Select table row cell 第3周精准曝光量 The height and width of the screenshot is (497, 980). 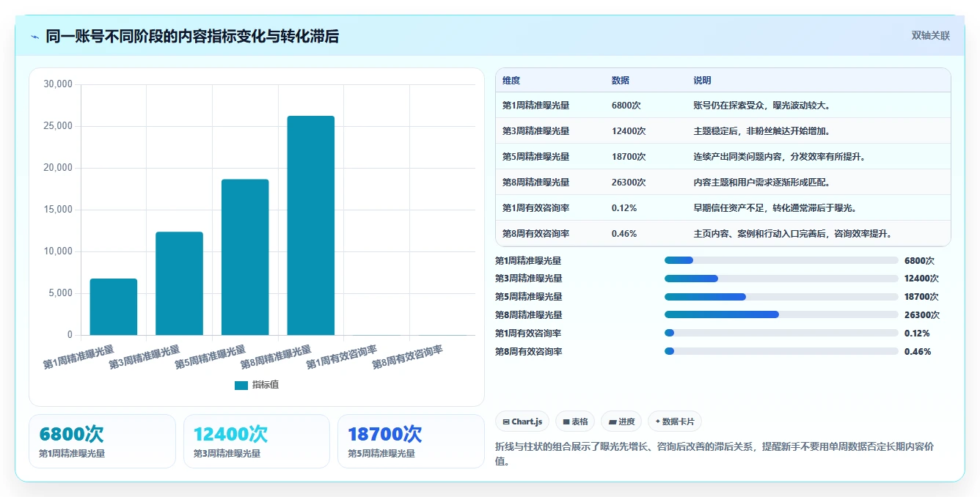pos(536,131)
